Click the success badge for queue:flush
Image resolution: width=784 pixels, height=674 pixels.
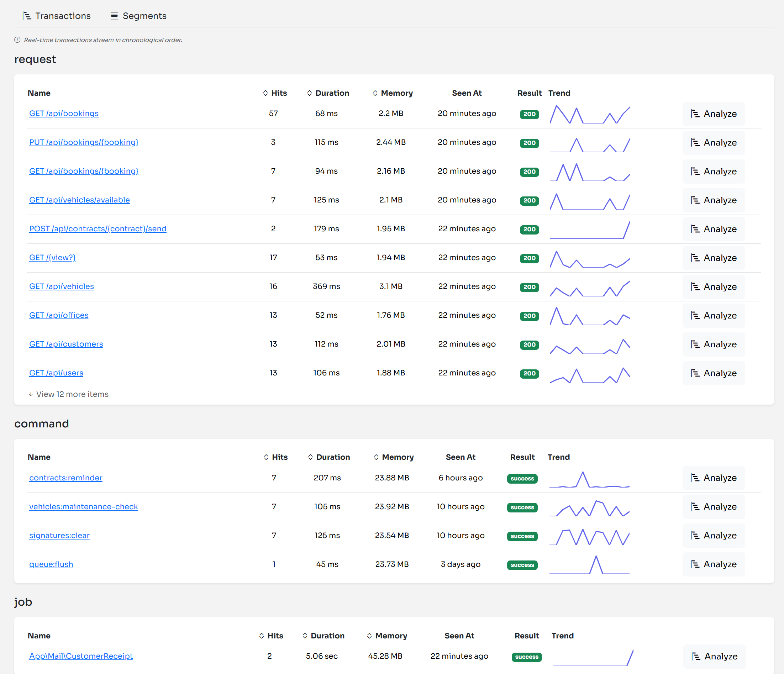pos(522,565)
